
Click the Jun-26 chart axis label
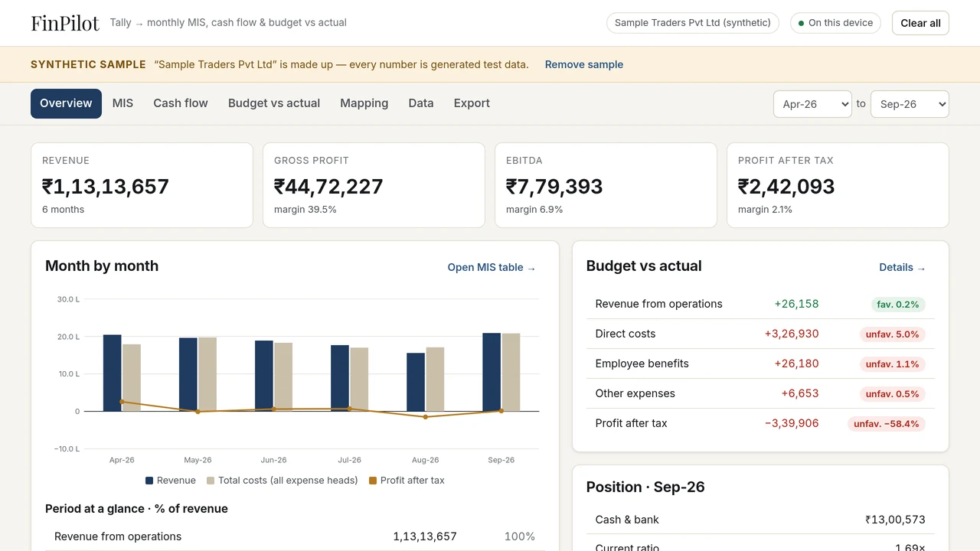coord(273,460)
